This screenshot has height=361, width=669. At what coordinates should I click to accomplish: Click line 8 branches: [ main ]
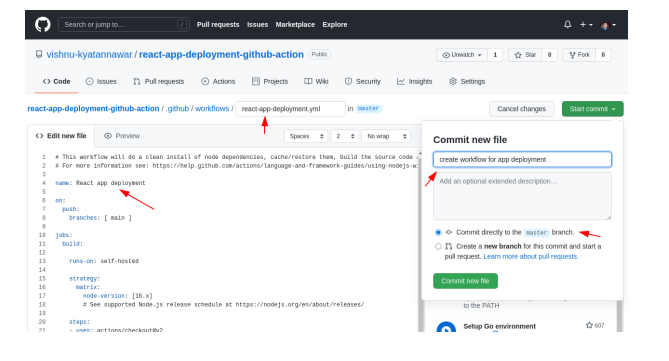pos(100,218)
